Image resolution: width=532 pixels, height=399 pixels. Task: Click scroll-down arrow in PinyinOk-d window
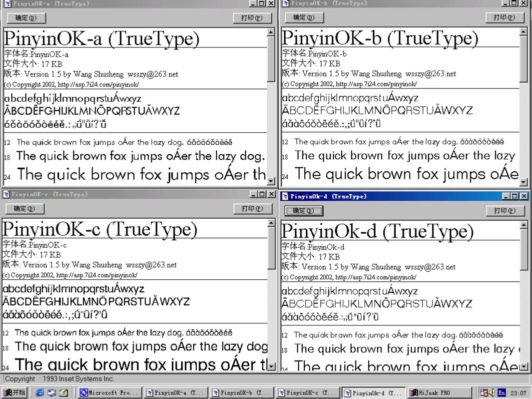(524, 366)
